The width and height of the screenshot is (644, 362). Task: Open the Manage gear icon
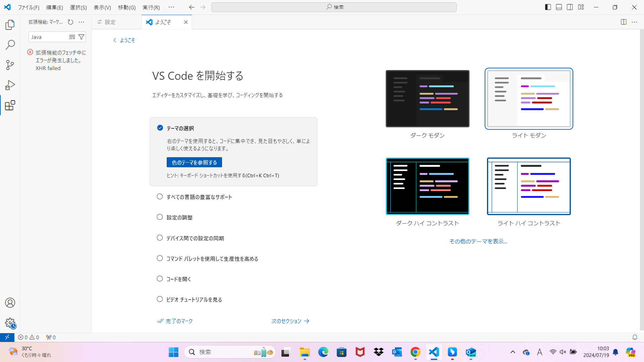point(10,323)
